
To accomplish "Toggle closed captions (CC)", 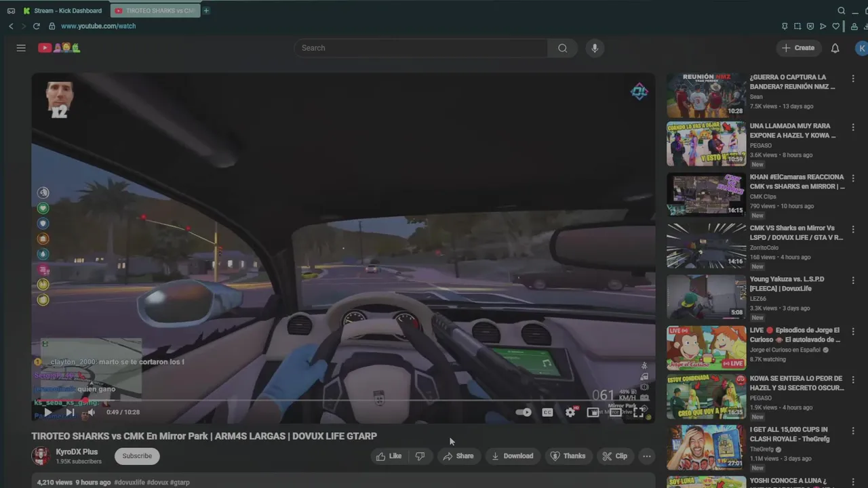I will tap(547, 412).
